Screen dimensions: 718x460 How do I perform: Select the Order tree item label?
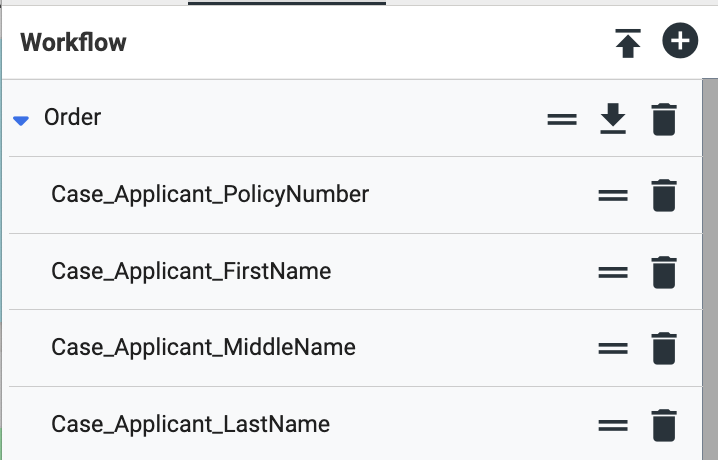click(x=72, y=118)
